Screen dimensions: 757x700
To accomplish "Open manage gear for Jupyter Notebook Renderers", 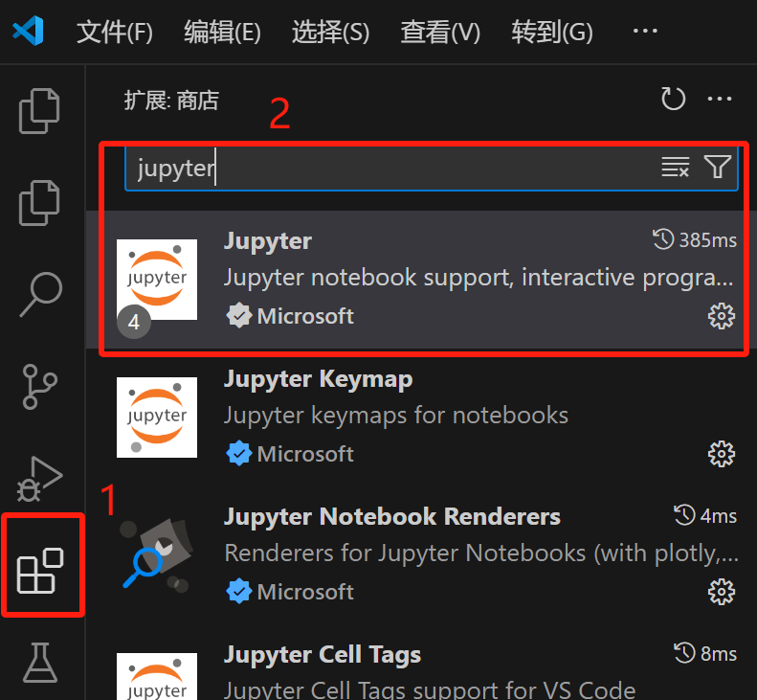I will coord(722,592).
